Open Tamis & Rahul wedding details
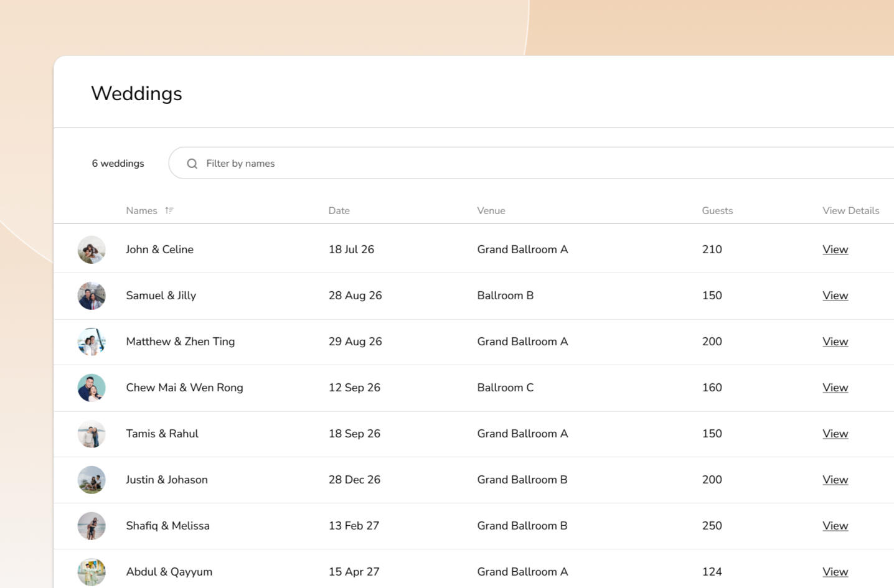Image resolution: width=894 pixels, height=588 pixels. pos(835,434)
